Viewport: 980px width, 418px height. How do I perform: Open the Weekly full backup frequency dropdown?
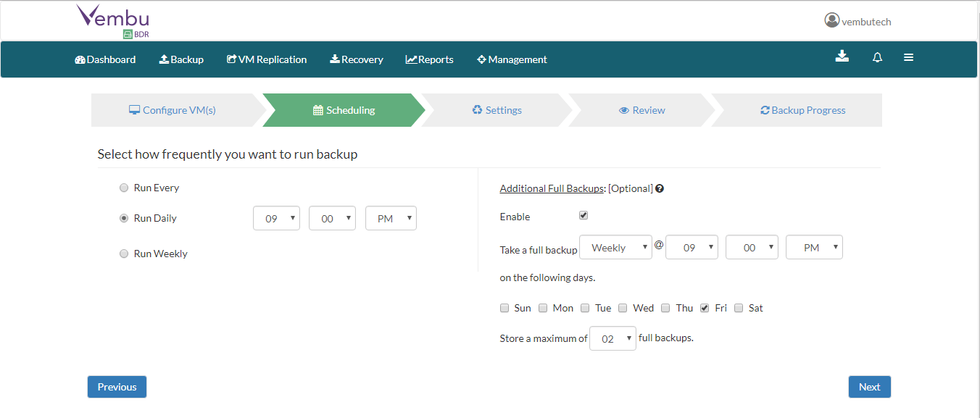pos(616,247)
